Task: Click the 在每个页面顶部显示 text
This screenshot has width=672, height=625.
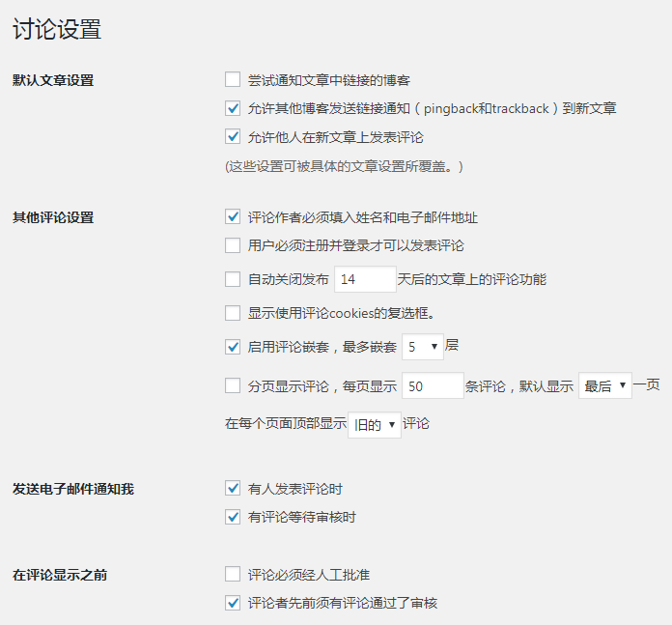Action: (x=286, y=423)
